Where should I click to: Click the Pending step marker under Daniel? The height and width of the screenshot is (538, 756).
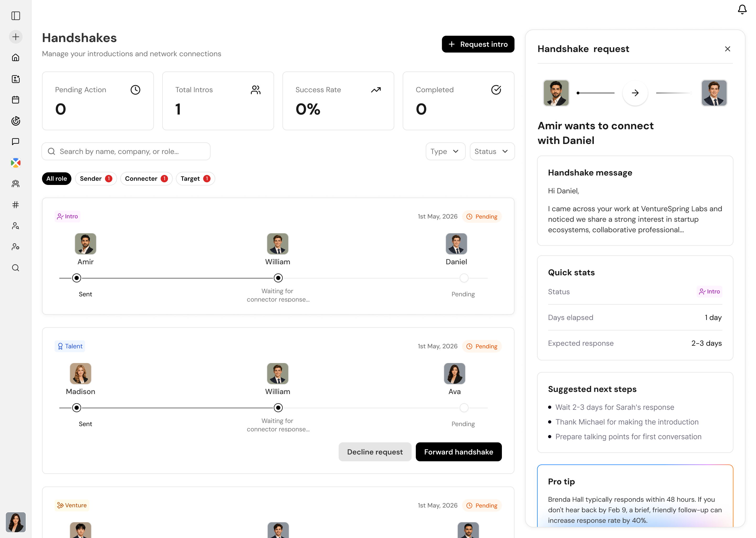(x=464, y=278)
